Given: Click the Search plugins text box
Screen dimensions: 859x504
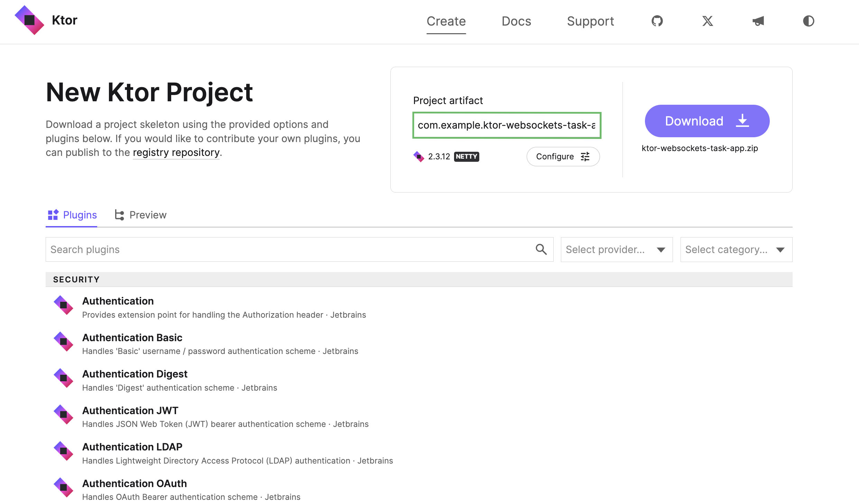Looking at the screenshot, I should (x=290, y=250).
